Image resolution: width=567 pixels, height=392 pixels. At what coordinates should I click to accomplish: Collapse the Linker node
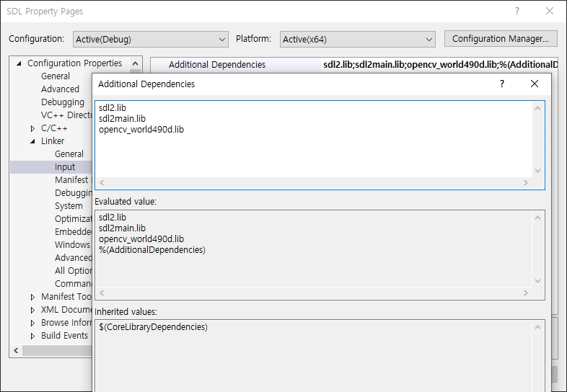click(x=32, y=141)
